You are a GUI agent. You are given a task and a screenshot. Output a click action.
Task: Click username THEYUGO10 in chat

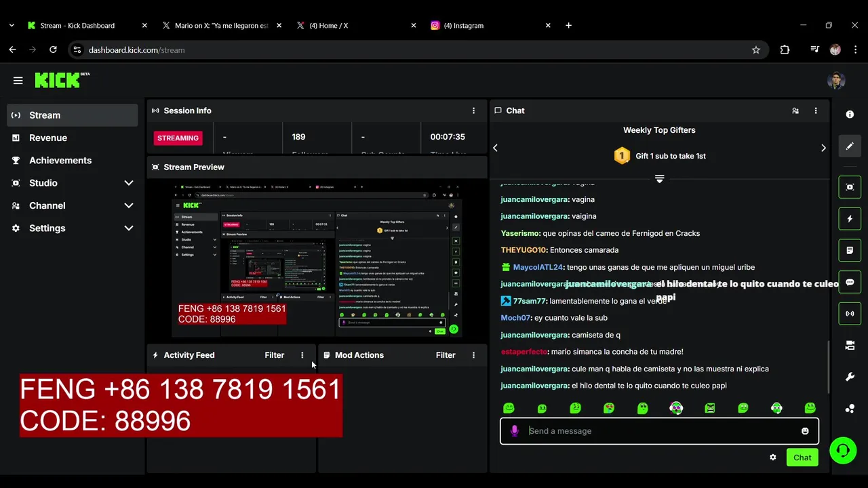524,250
